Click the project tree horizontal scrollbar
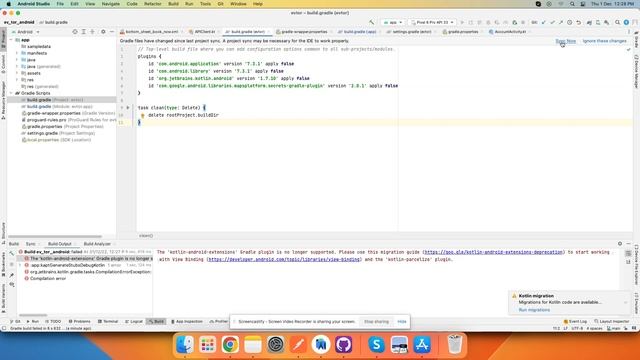 55,236
